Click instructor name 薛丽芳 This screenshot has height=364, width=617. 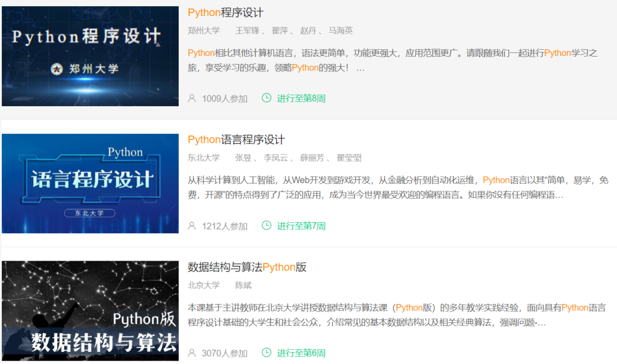click(312, 158)
